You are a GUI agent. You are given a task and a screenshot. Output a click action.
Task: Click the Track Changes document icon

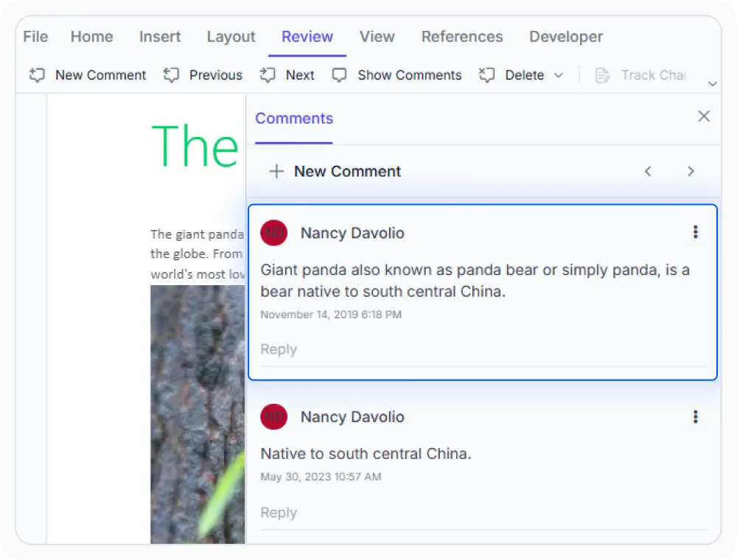(602, 75)
